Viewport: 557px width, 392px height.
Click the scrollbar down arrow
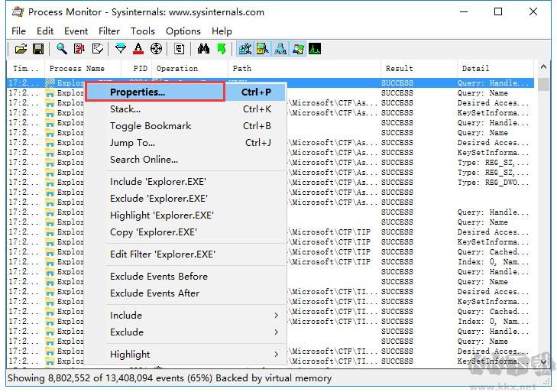(543, 361)
